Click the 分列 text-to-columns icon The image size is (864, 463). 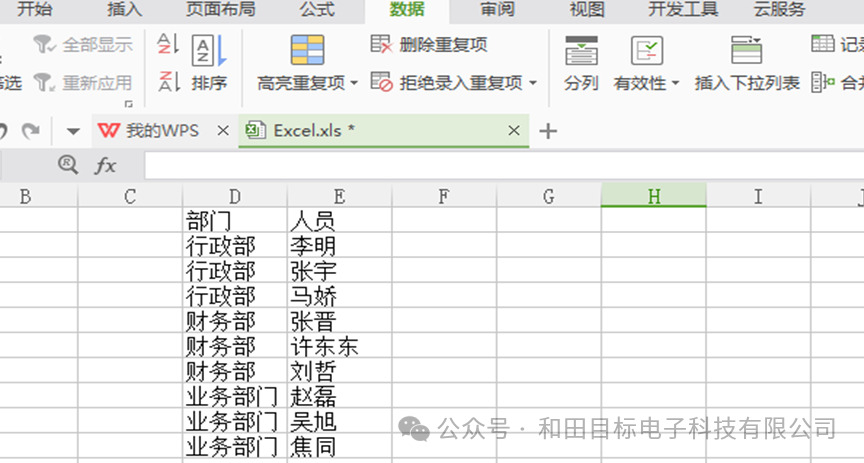[581, 51]
